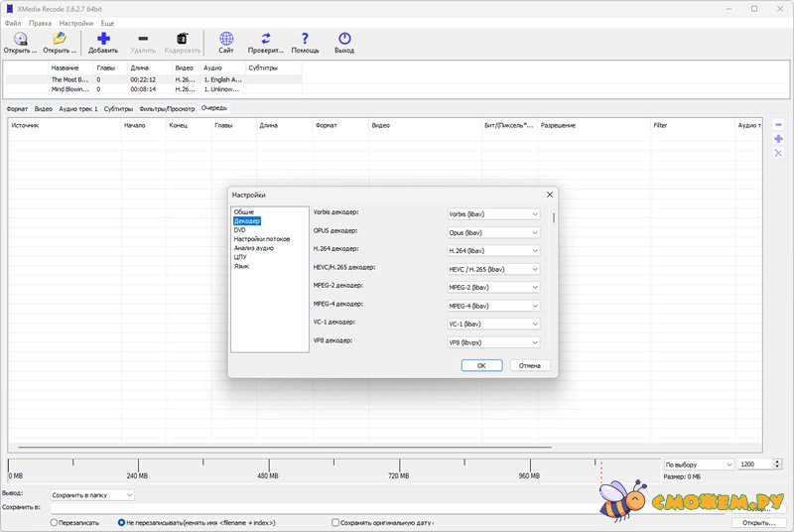Click the Отмена button
This screenshot has height=532, width=794.
tap(530, 365)
